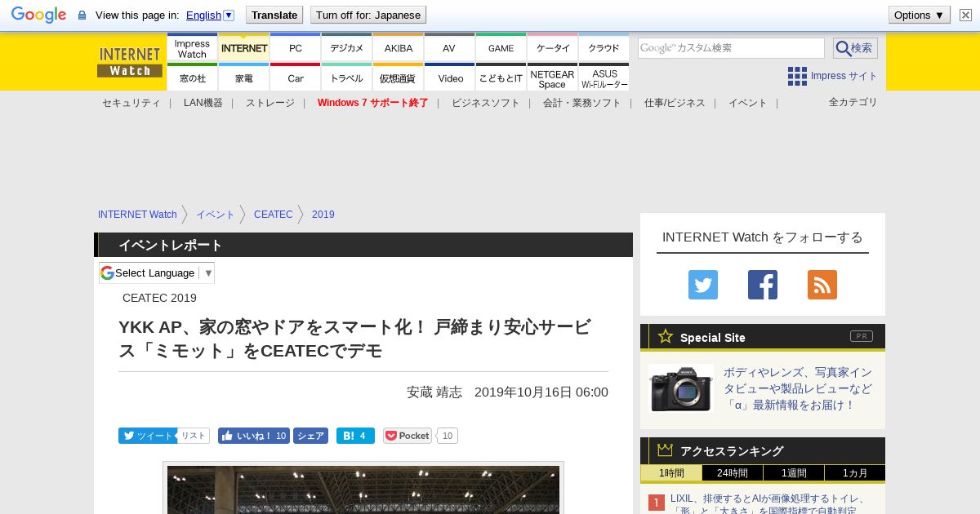Click INTERNET Watch breadcrumb link
Screen dimensions: 980x514
point(137,215)
